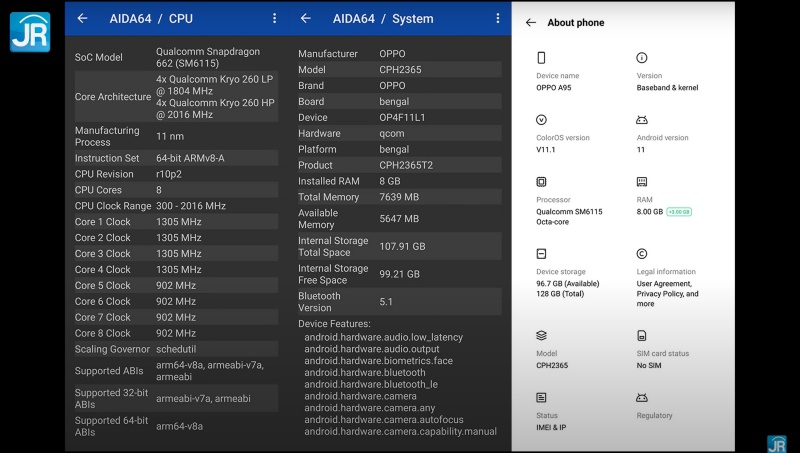
Task: Select the Manufacturer OPPO value
Action: [392, 54]
